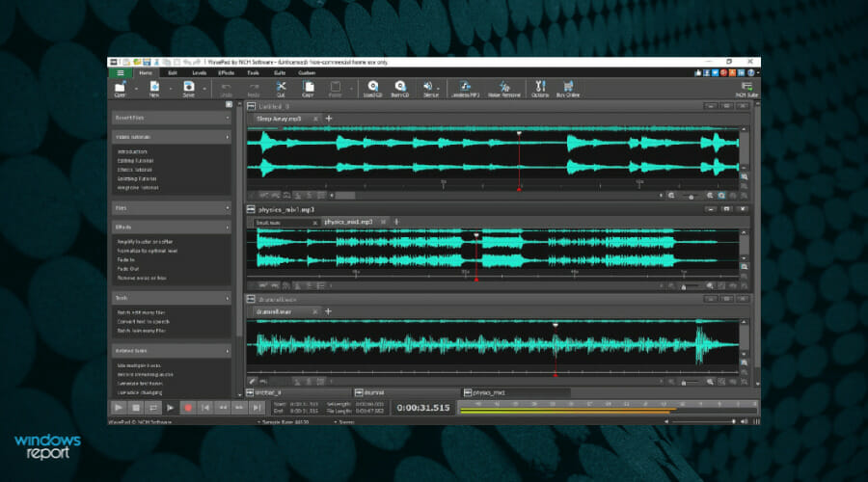Copy the selection using the Copy icon
The image size is (868, 482).
308,89
